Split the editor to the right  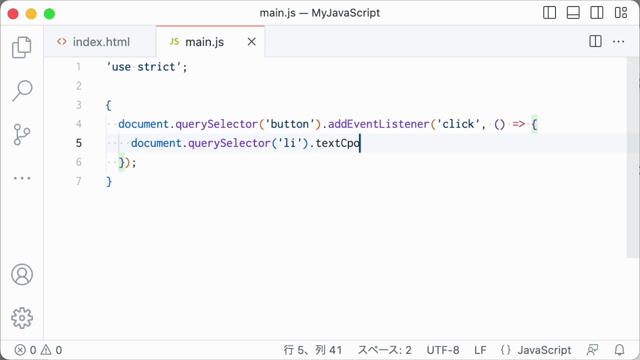(x=596, y=41)
